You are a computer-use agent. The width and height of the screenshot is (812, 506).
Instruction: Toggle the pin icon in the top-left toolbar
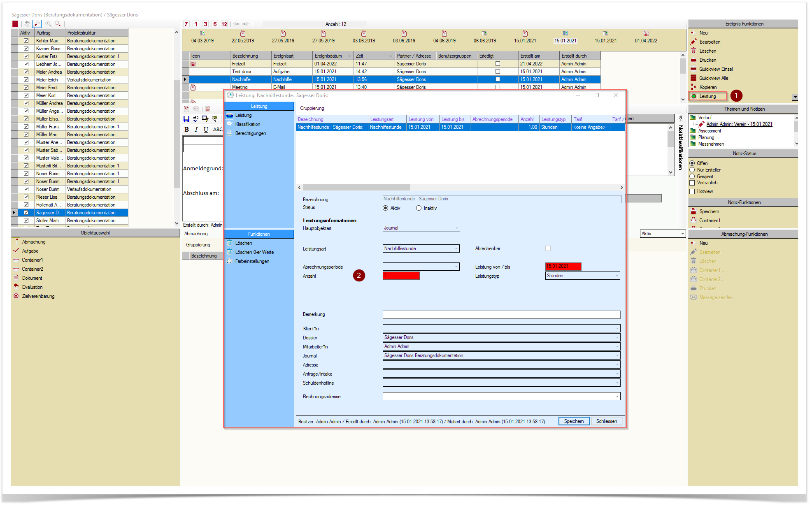[x=37, y=24]
